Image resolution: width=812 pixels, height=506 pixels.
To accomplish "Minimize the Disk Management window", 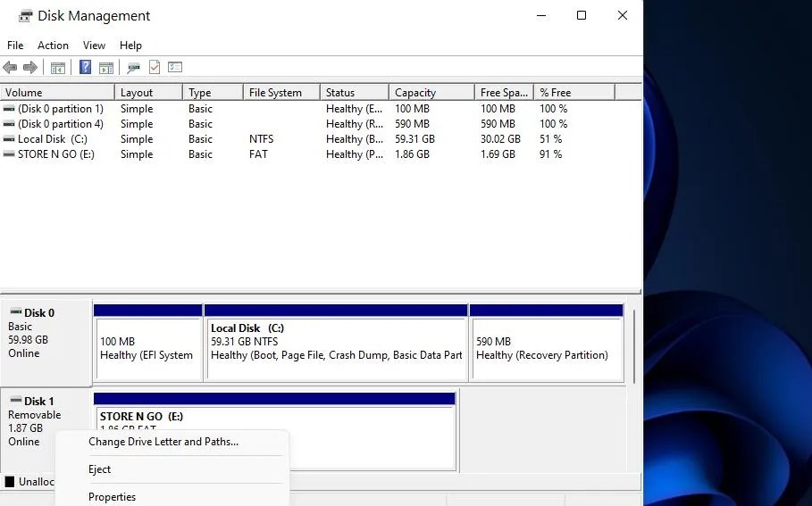I will tap(541, 15).
